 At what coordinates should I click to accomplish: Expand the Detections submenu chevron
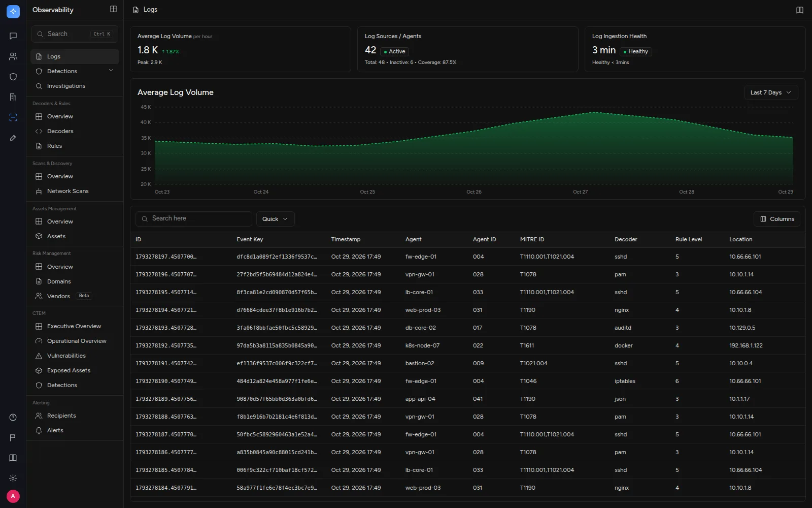(111, 71)
